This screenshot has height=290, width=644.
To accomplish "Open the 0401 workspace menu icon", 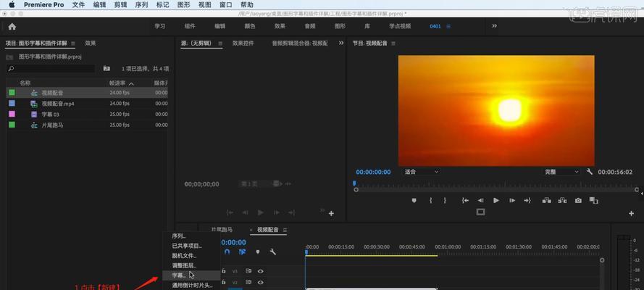I will click(448, 26).
